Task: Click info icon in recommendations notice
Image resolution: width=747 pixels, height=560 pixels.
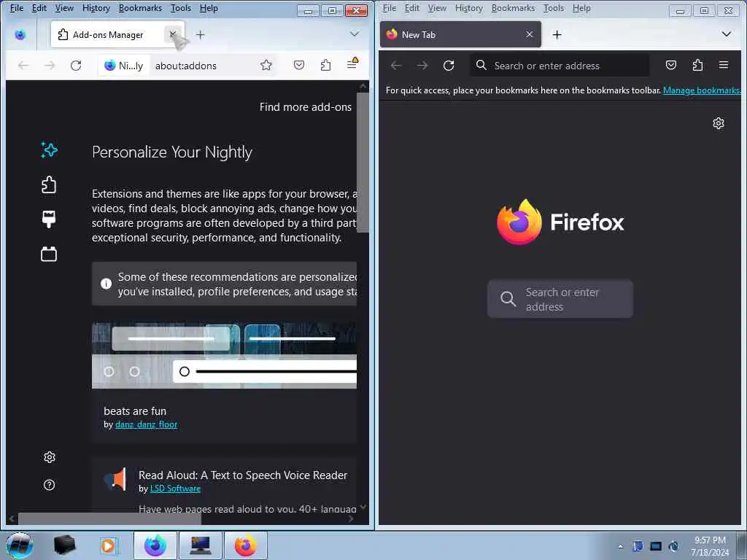Action: tap(107, 284)
